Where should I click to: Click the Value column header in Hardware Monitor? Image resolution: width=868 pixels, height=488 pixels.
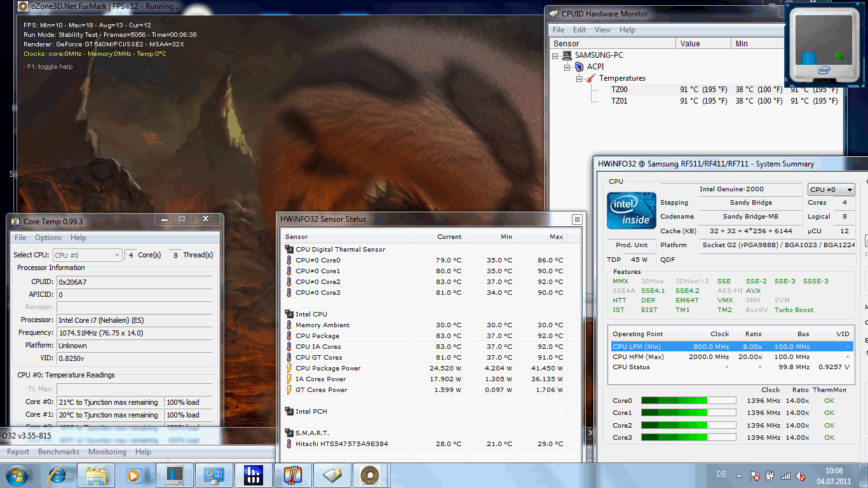[x=703, y=43]
